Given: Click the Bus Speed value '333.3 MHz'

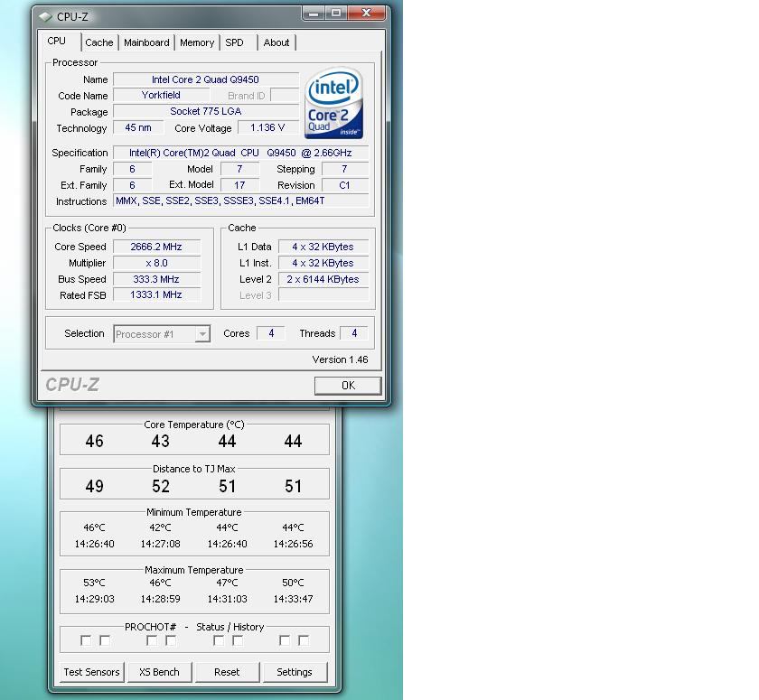Looking at the screenshot, I should [156, 279].
